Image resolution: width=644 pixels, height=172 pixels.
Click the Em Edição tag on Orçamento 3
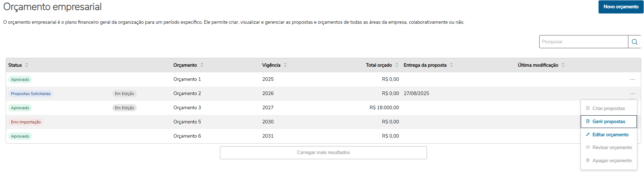tap(124, 108)
